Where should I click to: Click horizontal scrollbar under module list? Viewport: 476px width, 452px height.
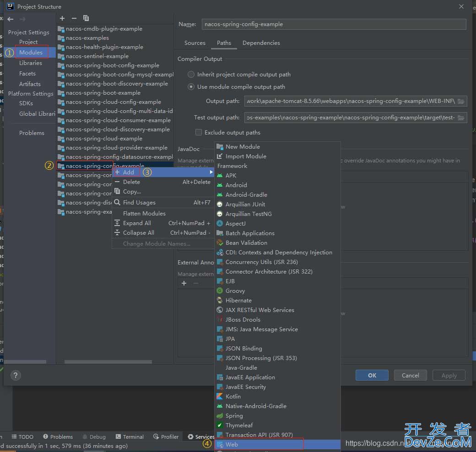pos(108,362)
